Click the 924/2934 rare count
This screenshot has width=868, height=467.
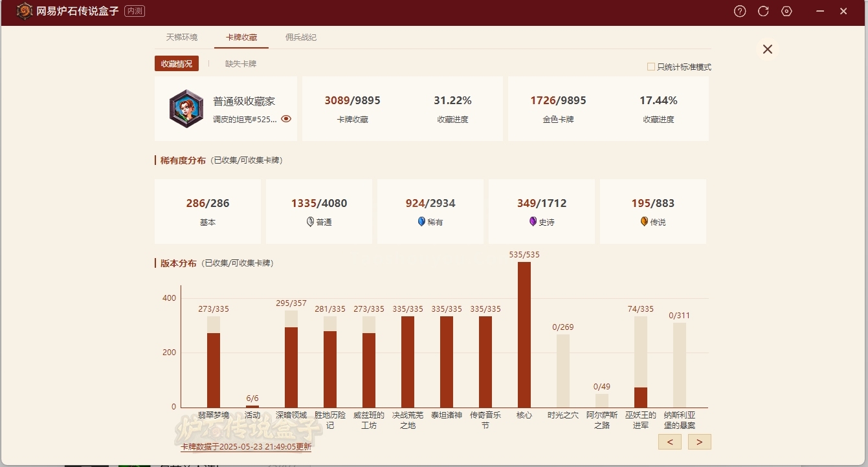click(430, 203)
